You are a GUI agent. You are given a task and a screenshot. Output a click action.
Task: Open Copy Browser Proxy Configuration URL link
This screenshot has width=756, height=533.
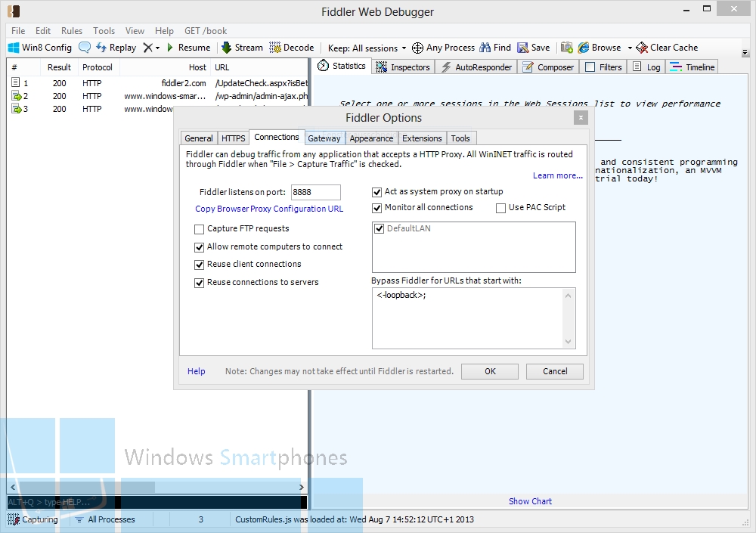pos(269,209)
